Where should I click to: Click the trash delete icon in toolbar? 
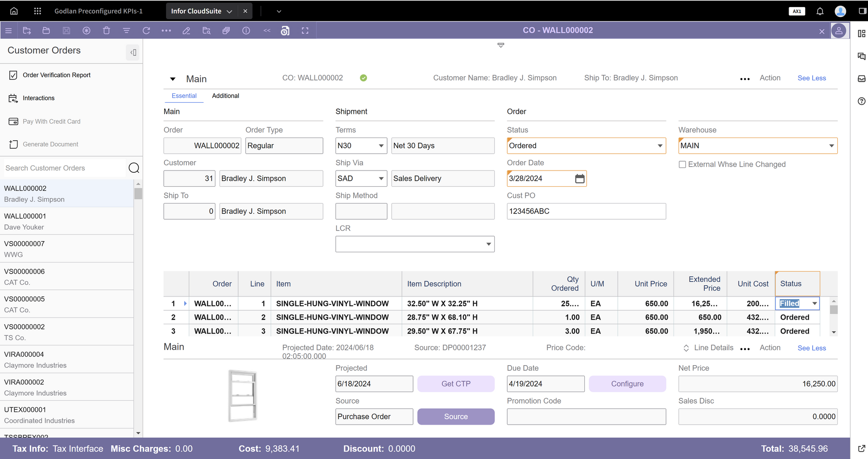[106, 30]
